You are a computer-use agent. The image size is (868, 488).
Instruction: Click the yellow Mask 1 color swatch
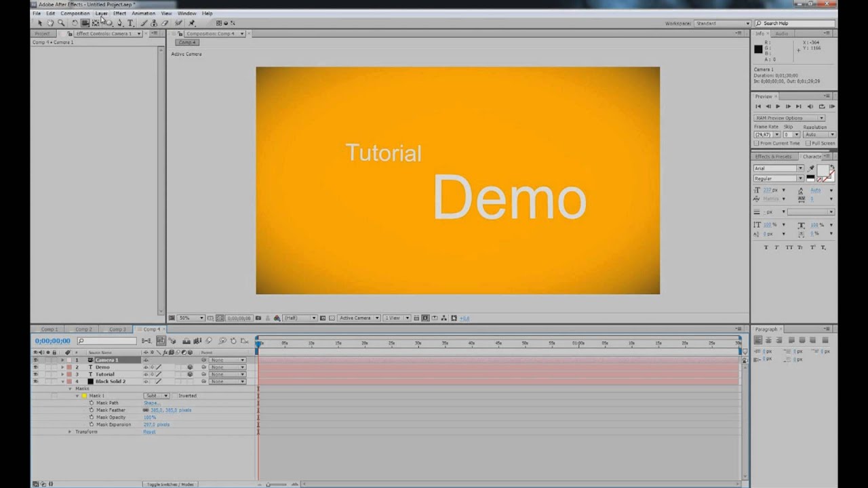tap(84, 396)
